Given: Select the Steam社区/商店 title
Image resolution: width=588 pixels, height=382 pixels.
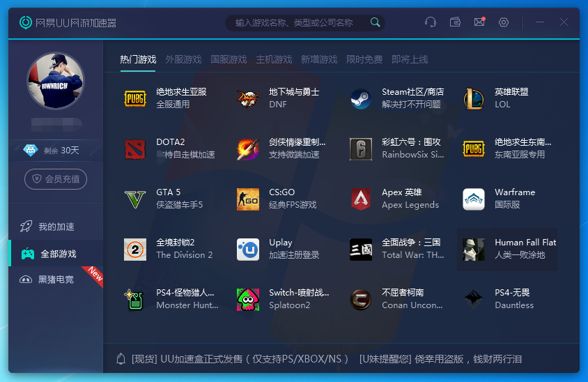Looking at the screenshot, I should click(x=413, y=92).
